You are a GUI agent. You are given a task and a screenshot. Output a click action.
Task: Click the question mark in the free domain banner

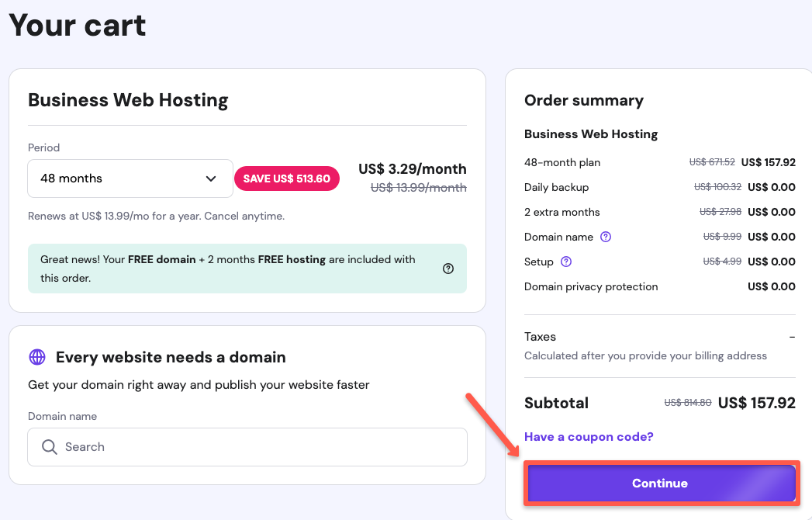click(448, 269)
